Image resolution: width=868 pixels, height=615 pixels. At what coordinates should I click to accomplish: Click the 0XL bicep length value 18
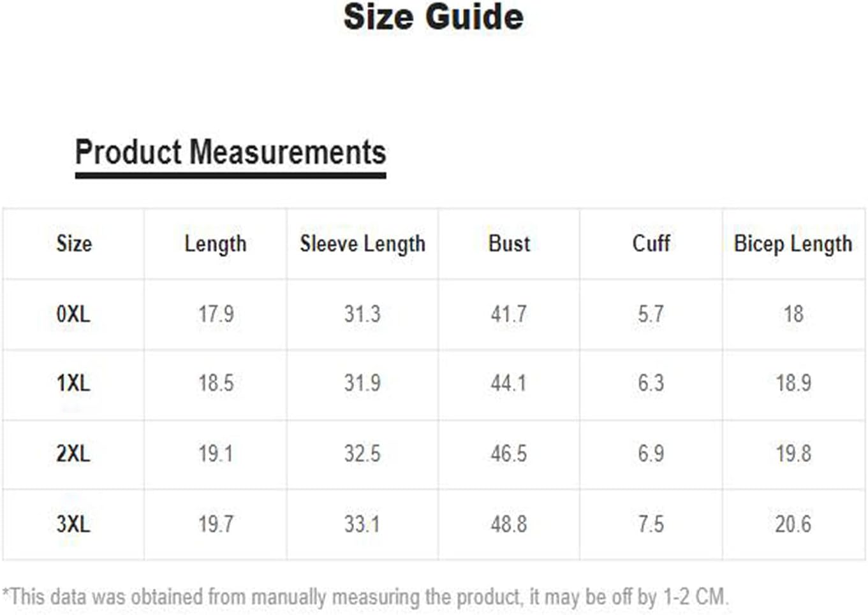(793, 314)
